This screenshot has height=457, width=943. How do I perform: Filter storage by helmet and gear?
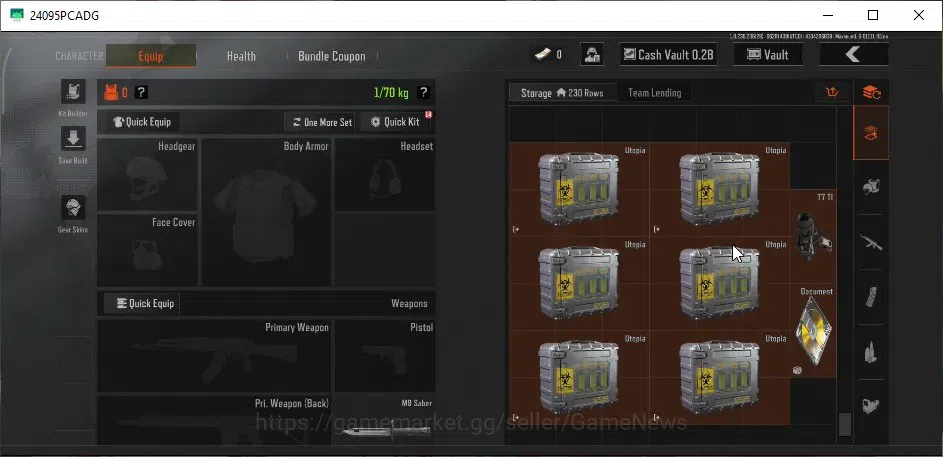point(871,187)
